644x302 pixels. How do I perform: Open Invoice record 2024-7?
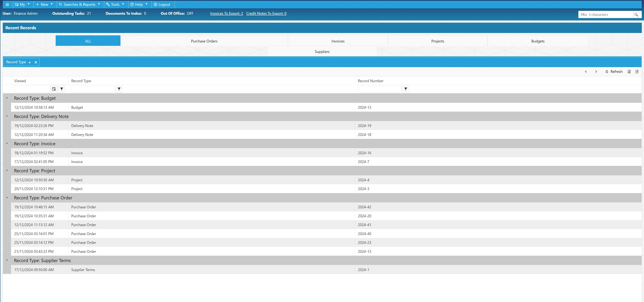pyautogui.click(x=326, y=161)
